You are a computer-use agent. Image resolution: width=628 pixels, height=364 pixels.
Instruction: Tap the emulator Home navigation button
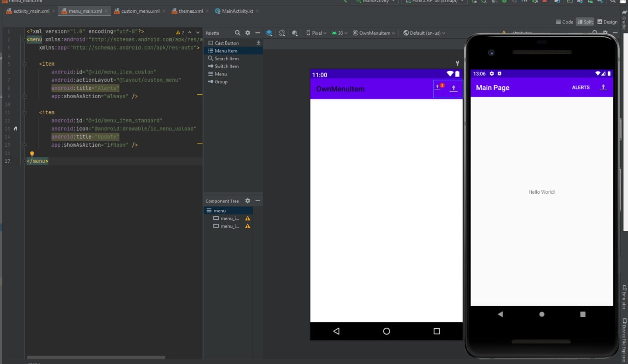tap(542, 314)
